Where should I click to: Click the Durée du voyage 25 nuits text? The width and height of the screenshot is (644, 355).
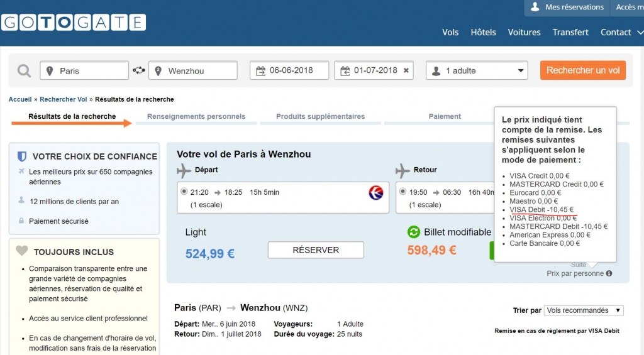pyautogui.click(x=318, y=334)
